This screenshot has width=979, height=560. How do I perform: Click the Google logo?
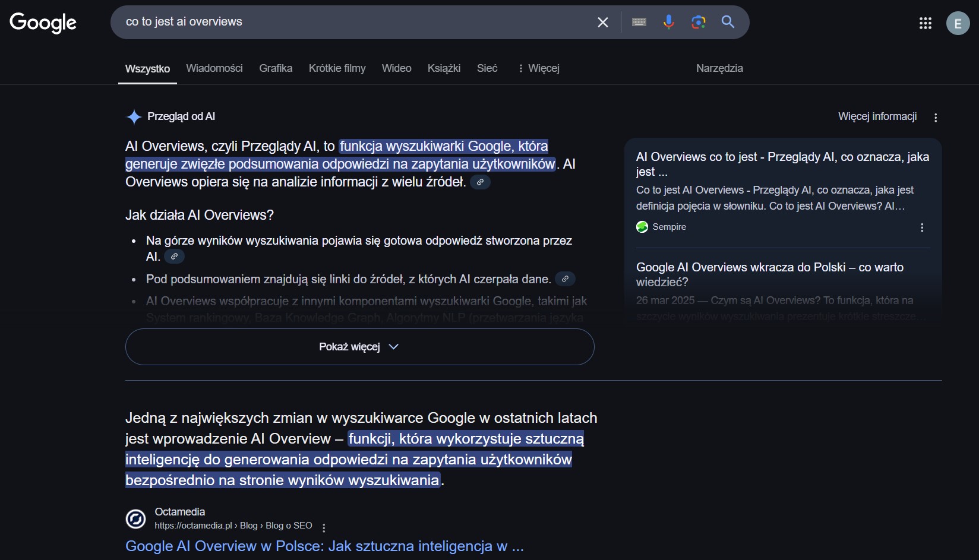pyautogui.click(x=43, y=23)
